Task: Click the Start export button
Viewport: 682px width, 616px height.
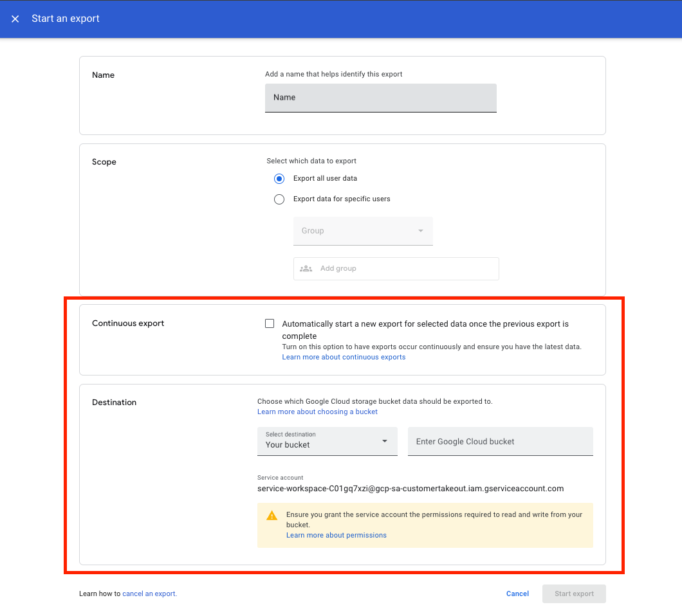Action: (574, 594)
